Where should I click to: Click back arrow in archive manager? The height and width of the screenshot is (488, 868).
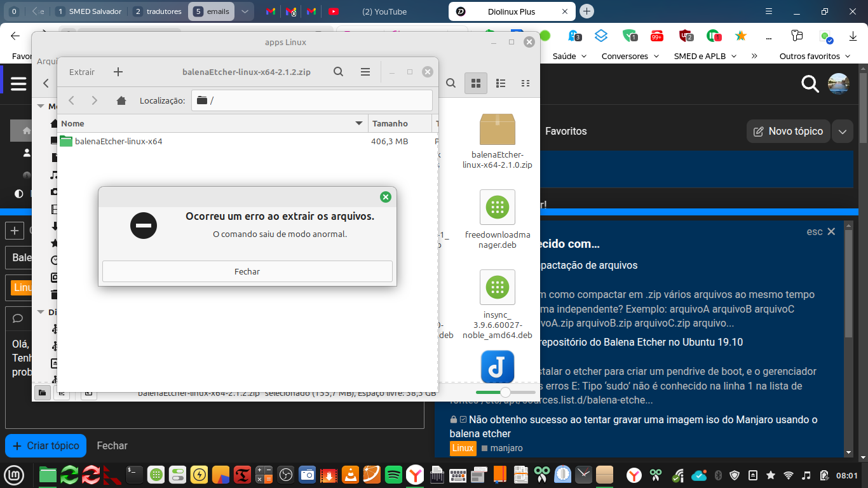coord(72,100)
